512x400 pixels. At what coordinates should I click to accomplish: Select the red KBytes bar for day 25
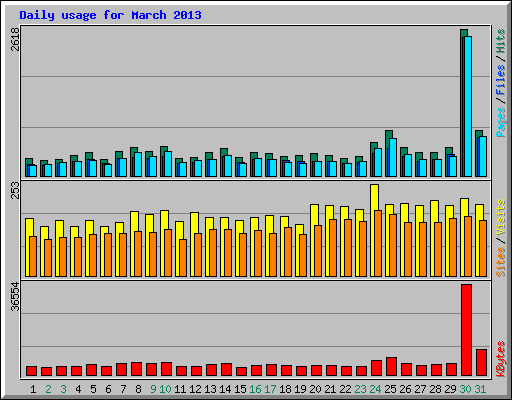pyautogui.click(x=391, y=367)
